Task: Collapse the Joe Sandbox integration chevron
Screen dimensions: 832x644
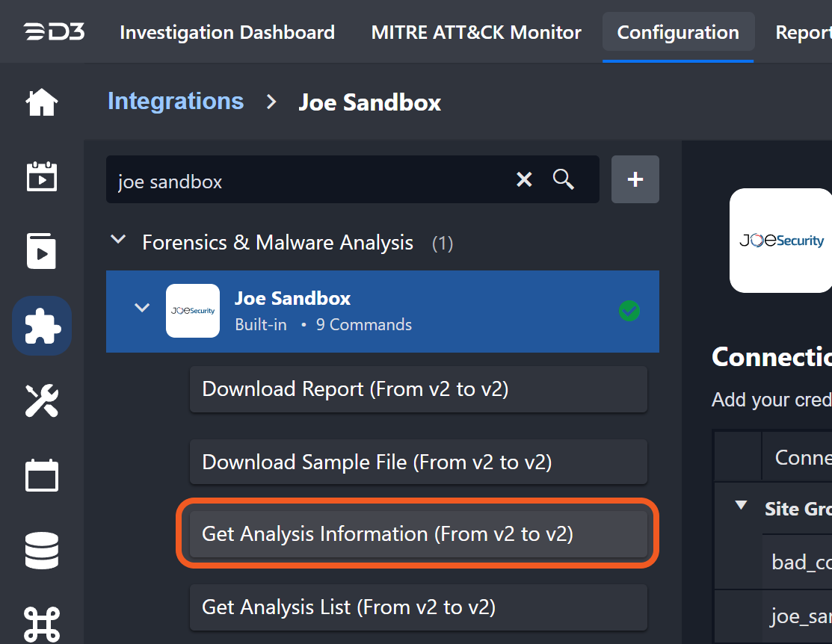Action: click(x=142, y=309)
